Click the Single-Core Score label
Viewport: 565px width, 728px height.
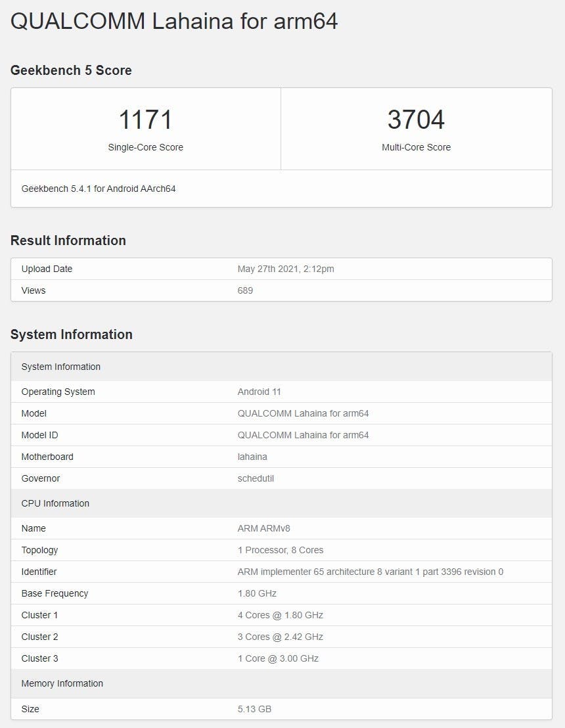(x=146, y=147)
